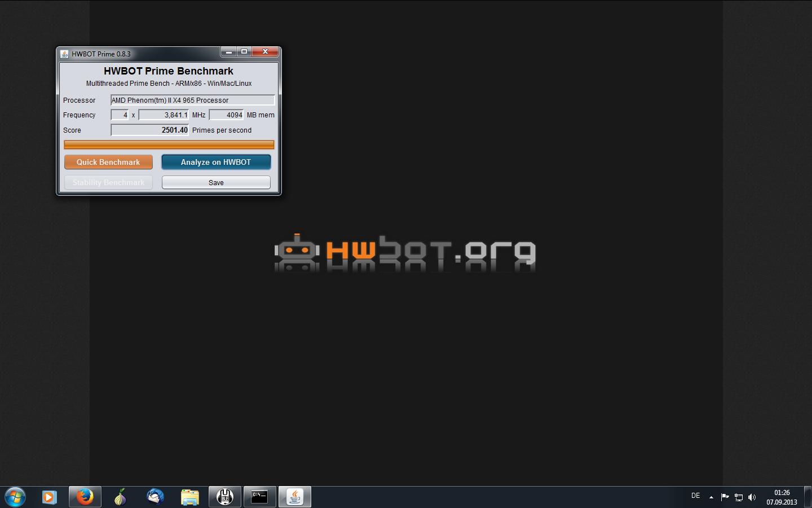812x508 pixels.
Task: Click the disabled Stability Benchmark button
Action: 108,182
